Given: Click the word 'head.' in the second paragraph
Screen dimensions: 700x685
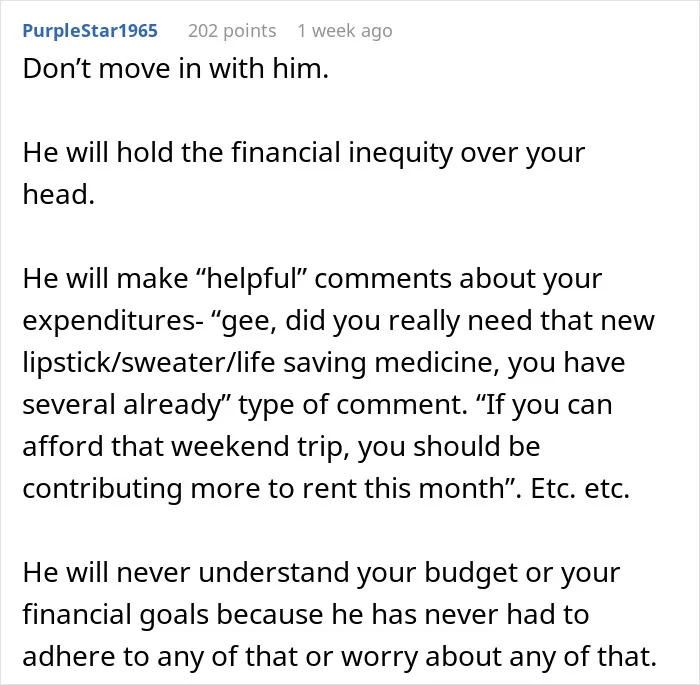Looking at the screenshot, I should (x=58, y=195).
